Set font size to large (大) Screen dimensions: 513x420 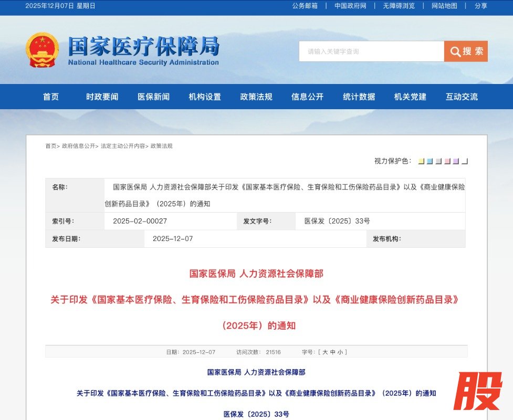tap(325, 352)
